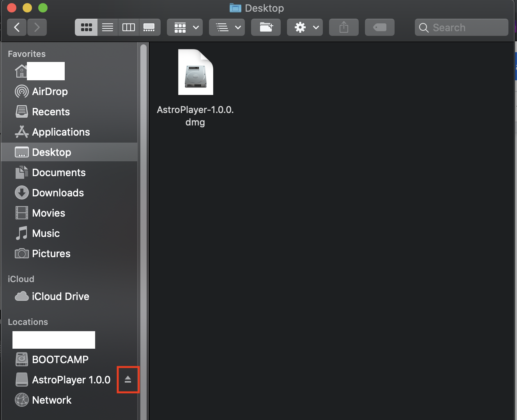Image resolution: width=517 pixels, height=420 pixels.
Task: Open Recents in the sidebar
Action: [x=69, y=112]
